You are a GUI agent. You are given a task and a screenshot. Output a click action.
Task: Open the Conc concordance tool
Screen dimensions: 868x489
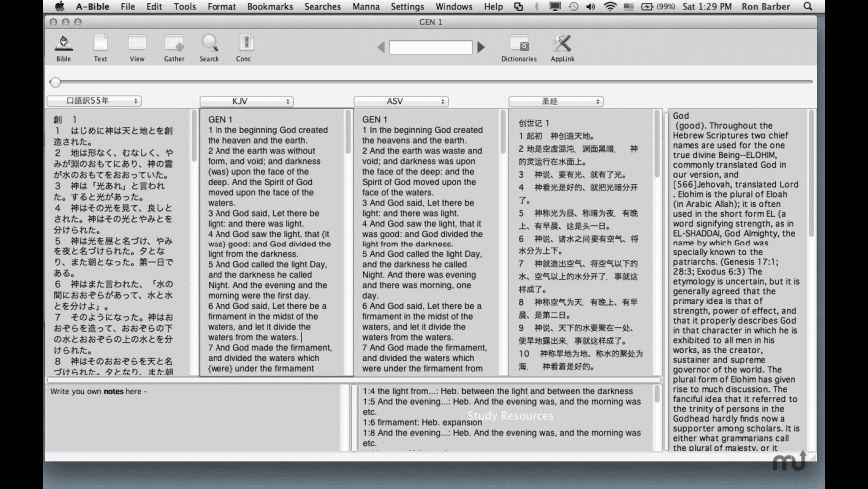[x=244, y=47]
